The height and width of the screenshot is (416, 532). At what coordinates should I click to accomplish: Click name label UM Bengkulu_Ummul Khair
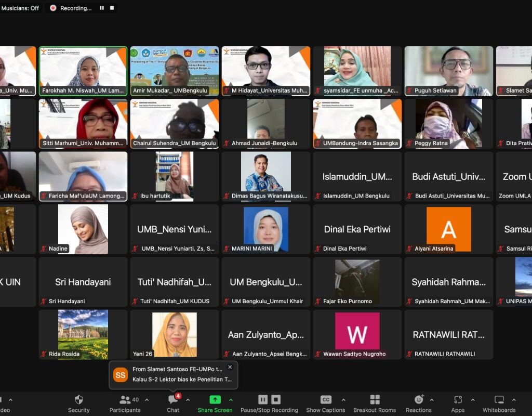click(x=267, y=301)
